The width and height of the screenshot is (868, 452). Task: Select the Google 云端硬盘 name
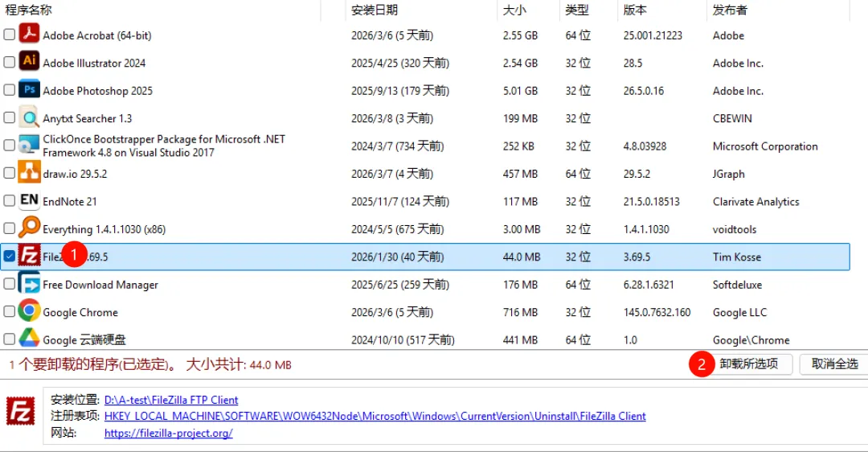tap(84, 339)
